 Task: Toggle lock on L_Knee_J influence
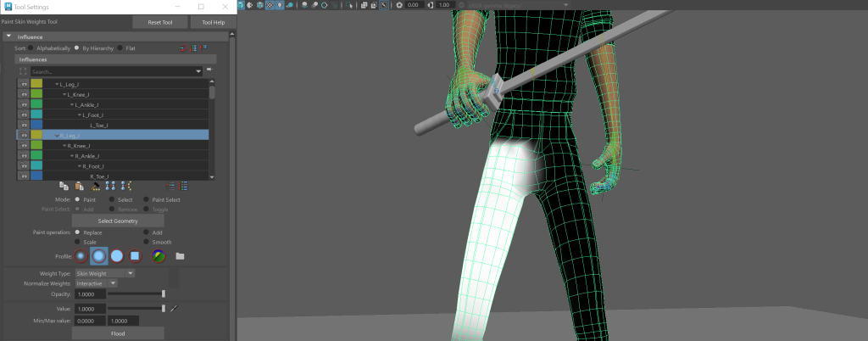(23, 94)
